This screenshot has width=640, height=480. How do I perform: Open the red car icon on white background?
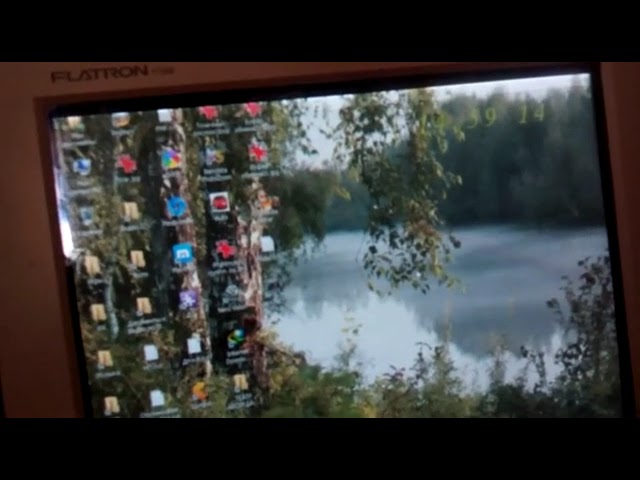[220, 203]
